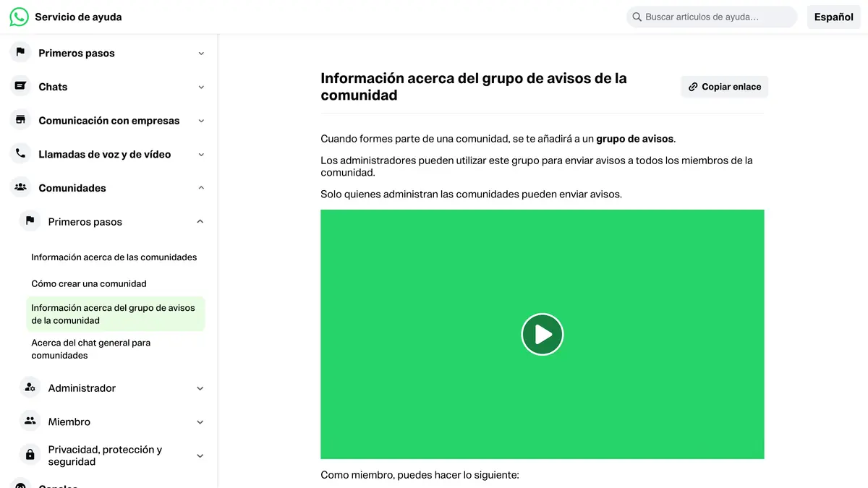Image resolution: width=868 pixels, height=488 pixels.
Task: Focus the Buscar artículos de ayuda field
Action: (x=712, y=17)
